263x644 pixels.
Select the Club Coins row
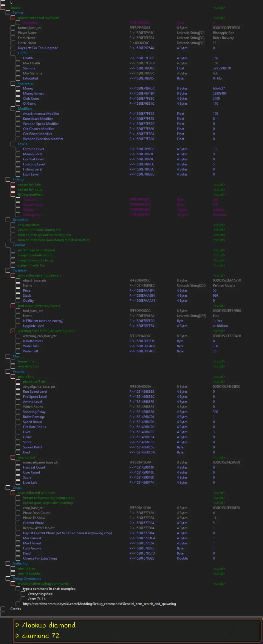pyautogui.click(x=31, y=98)
